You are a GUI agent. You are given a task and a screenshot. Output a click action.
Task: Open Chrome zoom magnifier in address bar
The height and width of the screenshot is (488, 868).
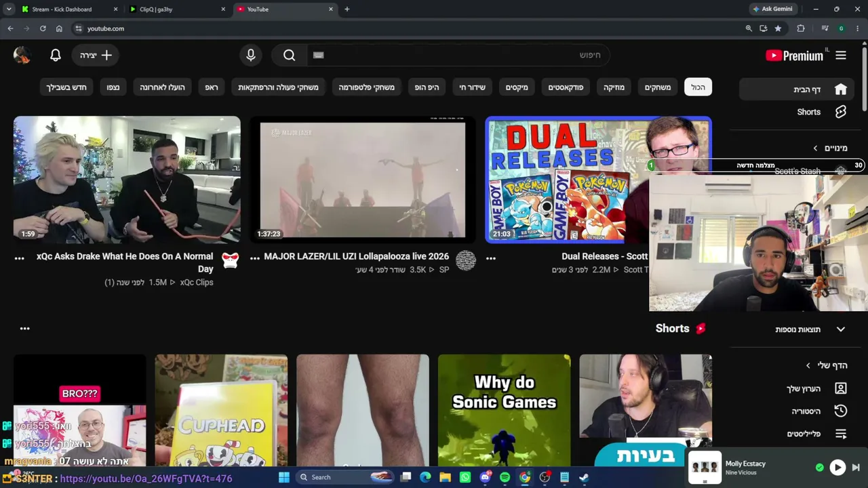[749, 28]
